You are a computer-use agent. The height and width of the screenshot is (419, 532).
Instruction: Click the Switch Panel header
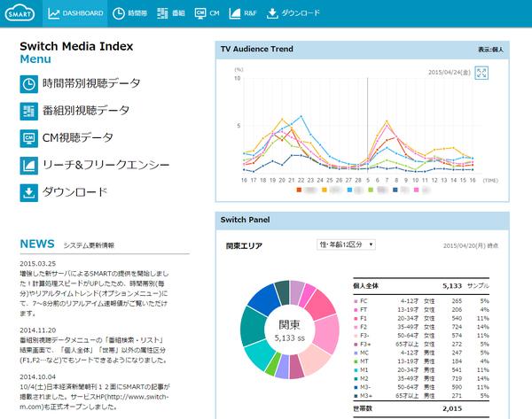pyautogui.click(x=363, y=220)
